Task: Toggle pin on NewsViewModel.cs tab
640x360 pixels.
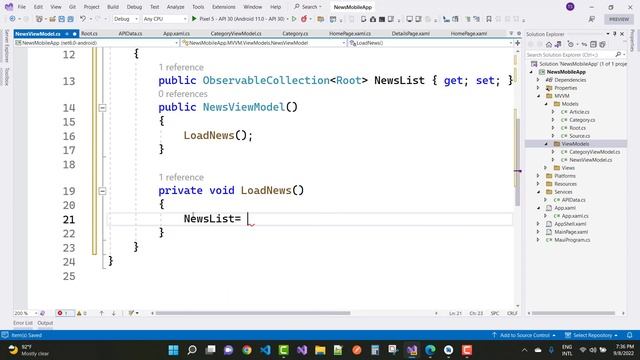Action: (x=67, y=33)
